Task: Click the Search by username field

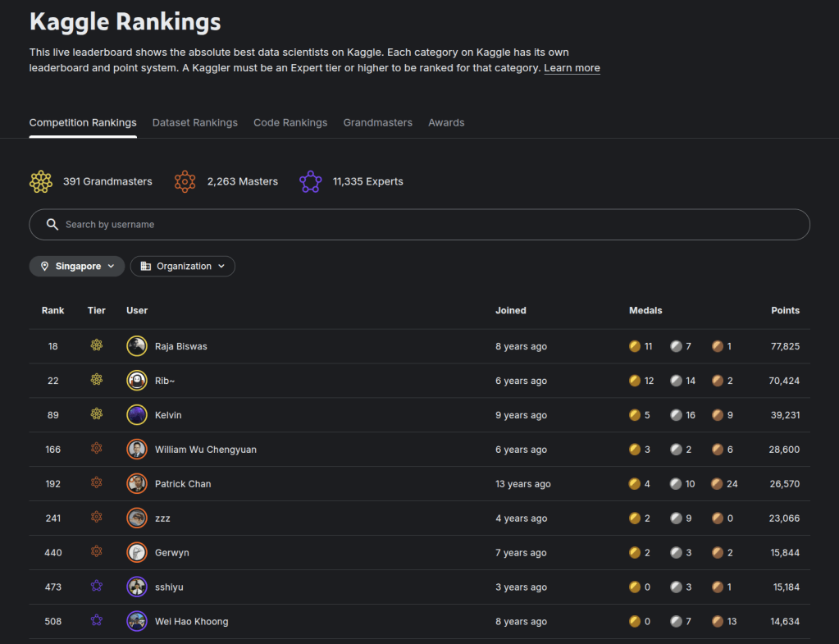Action: (426, 225)
